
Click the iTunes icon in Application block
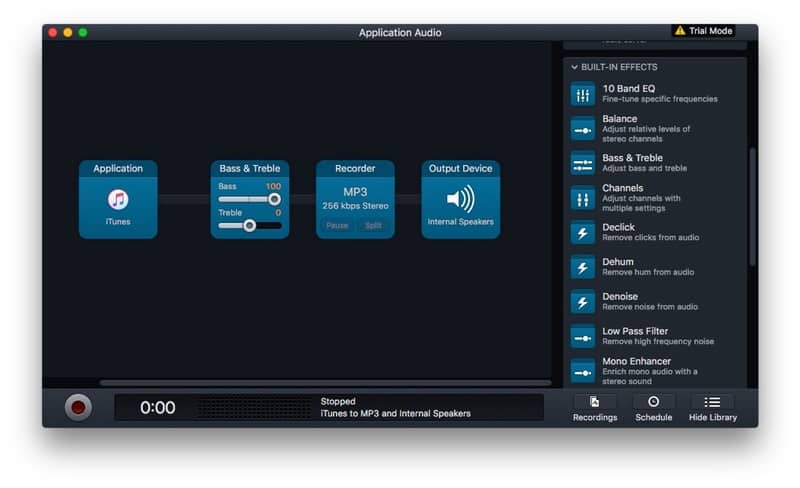(118, 200)
